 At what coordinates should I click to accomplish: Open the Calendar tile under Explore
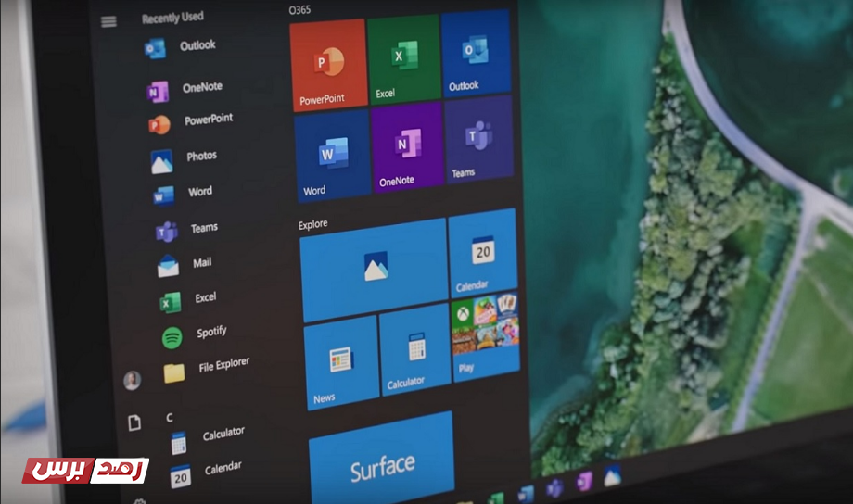(x=482, y=253)
